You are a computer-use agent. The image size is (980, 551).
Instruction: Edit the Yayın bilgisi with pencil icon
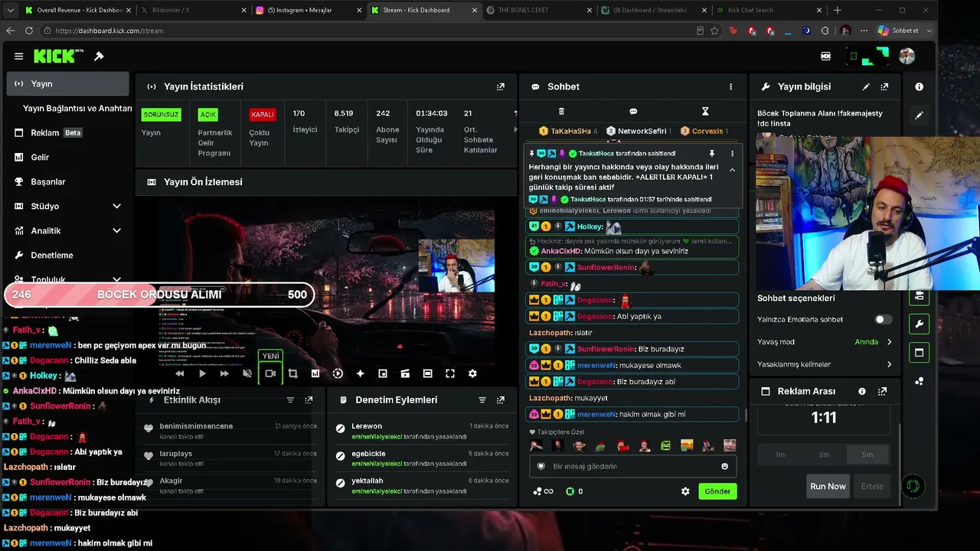866,86
